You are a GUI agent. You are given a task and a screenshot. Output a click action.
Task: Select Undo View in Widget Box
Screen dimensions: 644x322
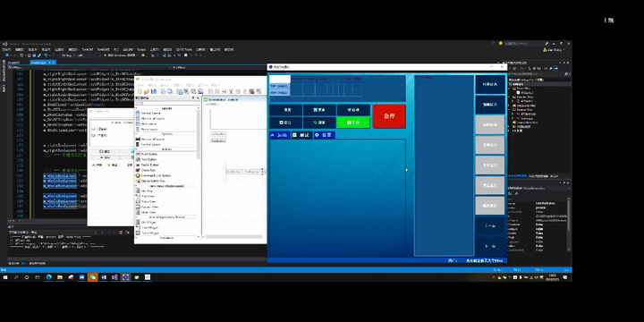148,212
